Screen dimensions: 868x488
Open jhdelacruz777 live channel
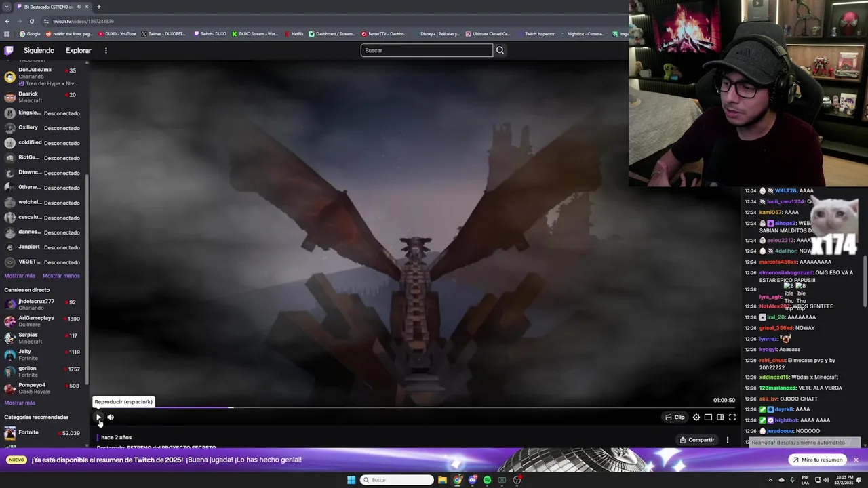coord(43,304)
